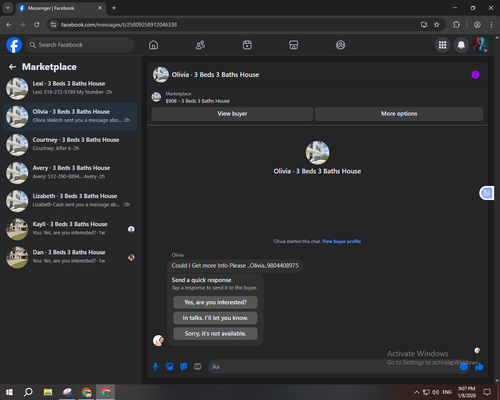500x400 pixels.
Task: Open the apps grid menu icon
Action: click(442, 45)
